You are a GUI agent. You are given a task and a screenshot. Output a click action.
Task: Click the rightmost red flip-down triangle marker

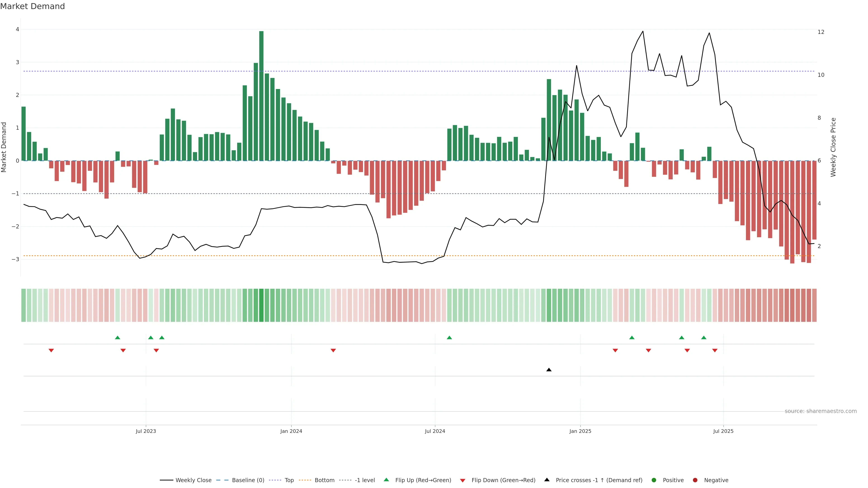(x=715, y=351)
